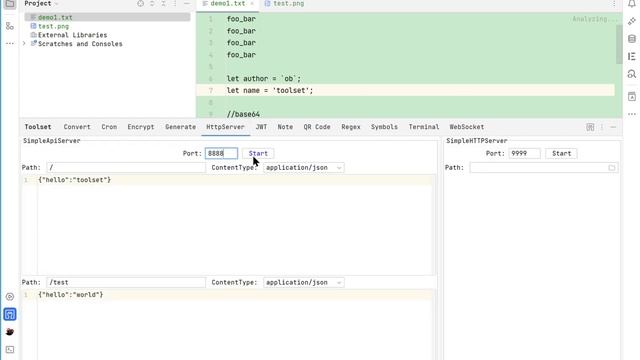
Task: Click SimpleHTTPServer Path field
Action: [x=544, y=168]
